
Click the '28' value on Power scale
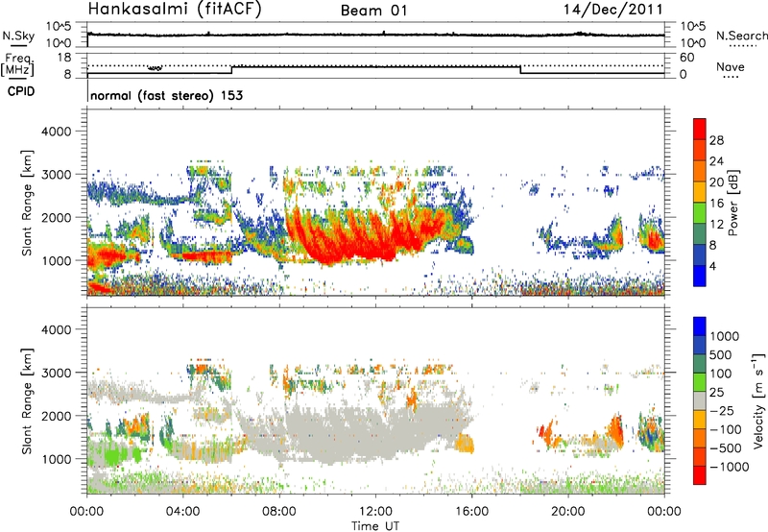click(x=716, y=140)
